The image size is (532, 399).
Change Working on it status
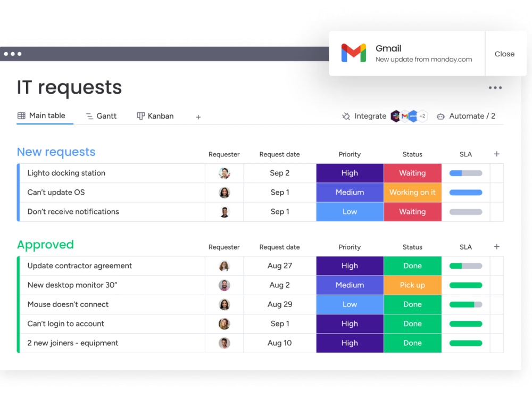413,193
